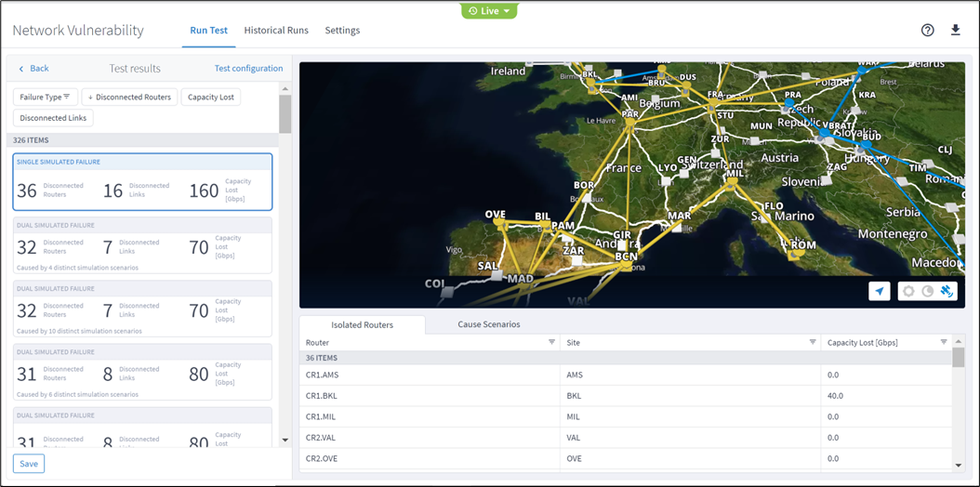Open the Settings tab

(x=342, y=30)
